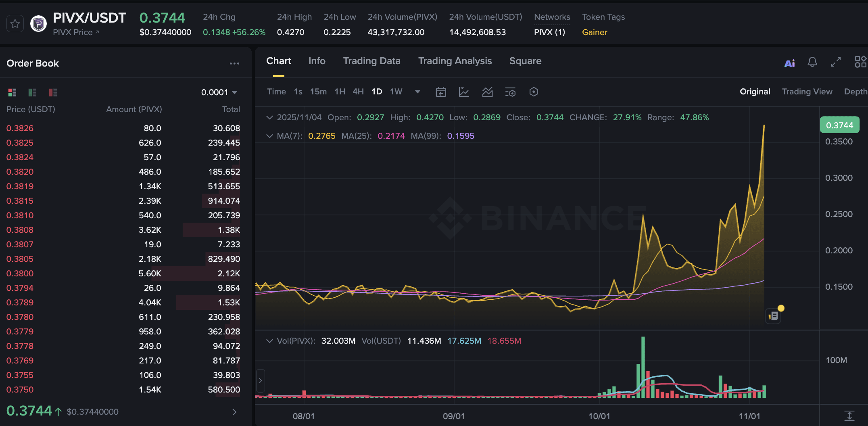Switch to Original chart view
Image resolution: width=868 pixels, height=426 pixels.
[x=755, y=92]
